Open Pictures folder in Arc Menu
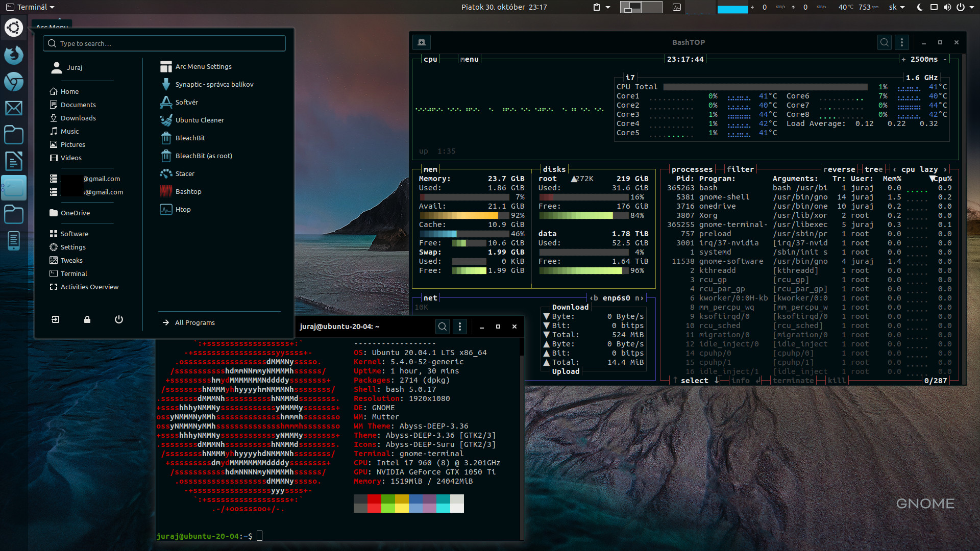This screenshot has width=980, height=551. [x=67, y=145]
